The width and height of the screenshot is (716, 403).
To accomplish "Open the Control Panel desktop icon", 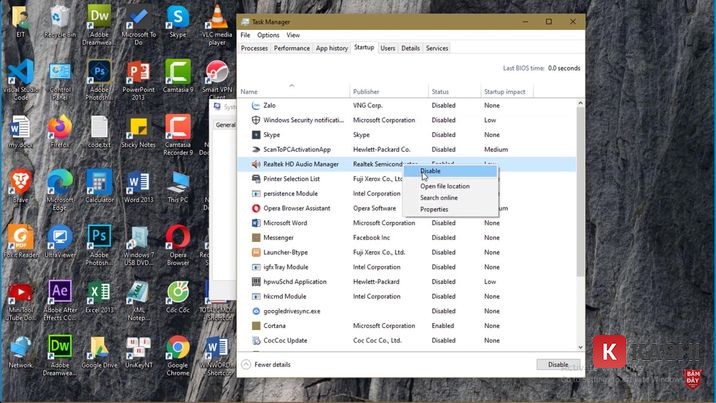I will pos(60,80).
